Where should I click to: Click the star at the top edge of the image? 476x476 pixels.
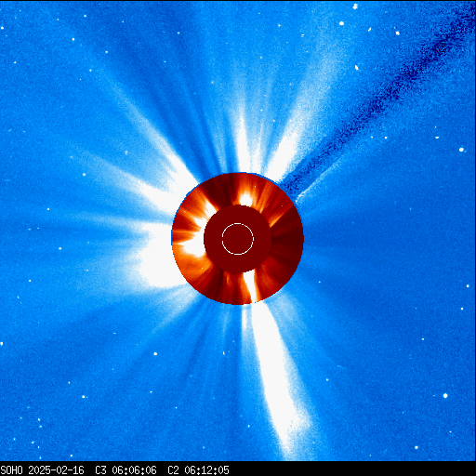[x=355, y=6]
